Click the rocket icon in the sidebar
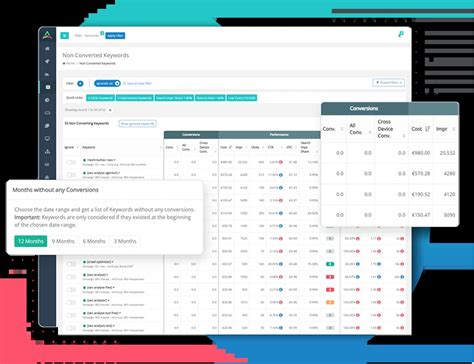 coord(47,61)
